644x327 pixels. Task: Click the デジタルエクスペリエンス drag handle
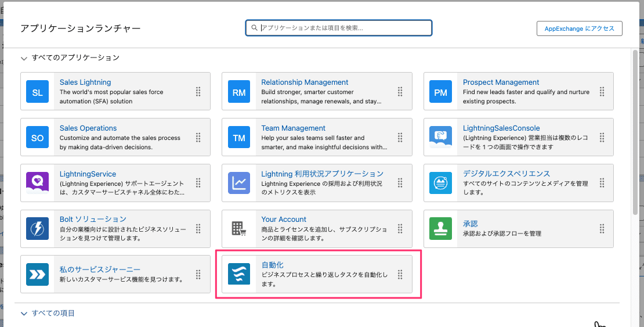(602, 183)
